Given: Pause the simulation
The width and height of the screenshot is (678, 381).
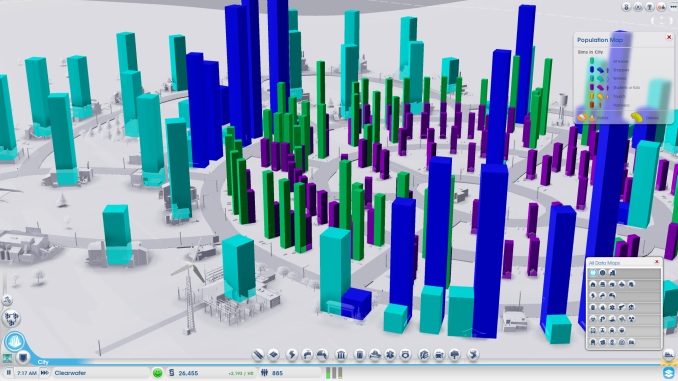Looking at the screenshot, I should (8, 372).
